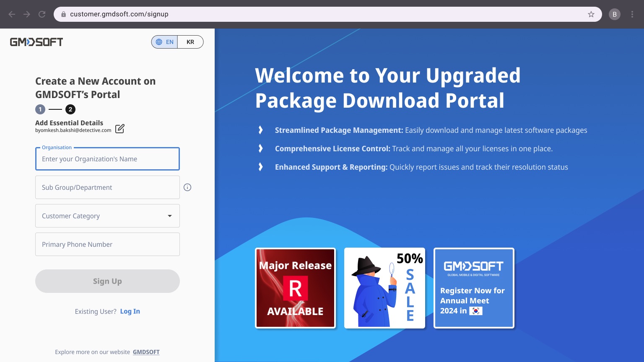Open the Register Now for Annual Meet banner

[x=474, y=288]
